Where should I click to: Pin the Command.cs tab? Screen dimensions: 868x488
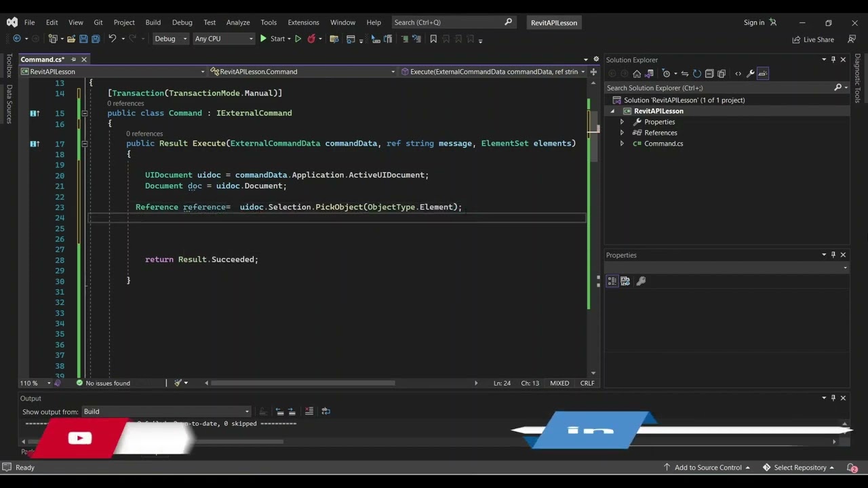coord(73,60)
